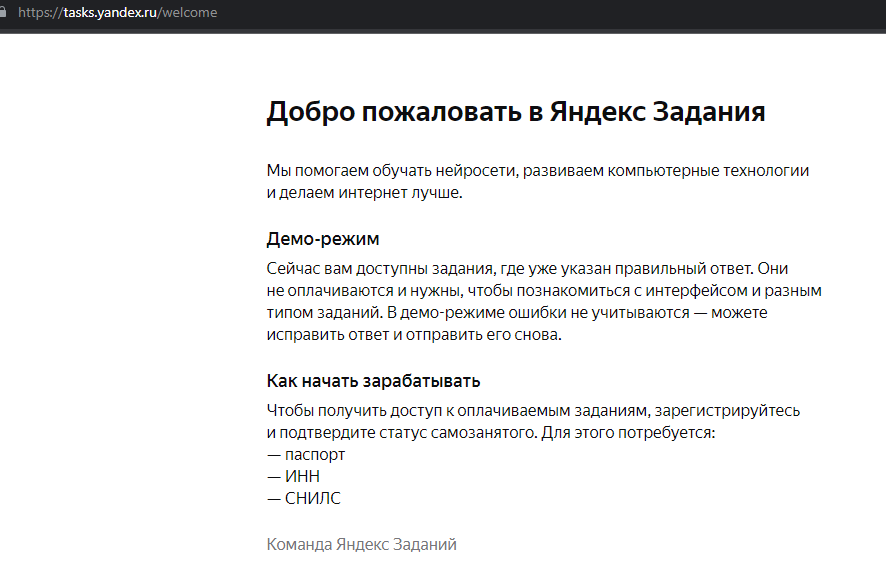The width and height of the screenshot is (886, 573).
Task: Click the 'Как начать зарабатывать' subheading
Action: click(x=373, y=381)
